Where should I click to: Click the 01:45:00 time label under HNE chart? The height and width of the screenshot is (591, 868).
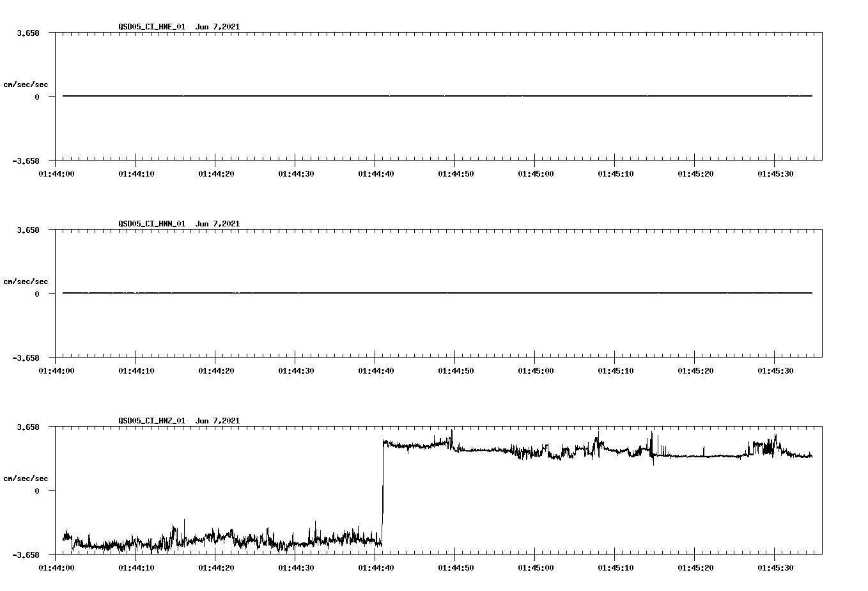coord(536,173)
